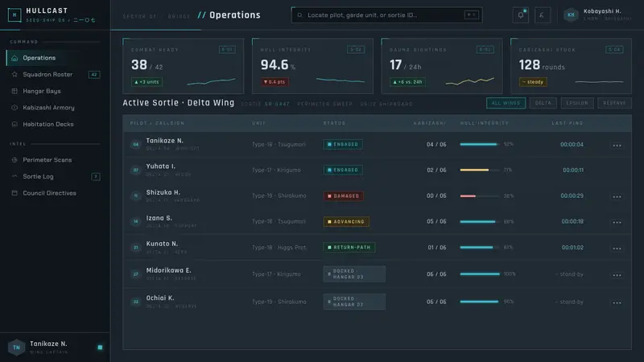
Task: Open the Sortie Log
Action: click(x=55, y=176)
